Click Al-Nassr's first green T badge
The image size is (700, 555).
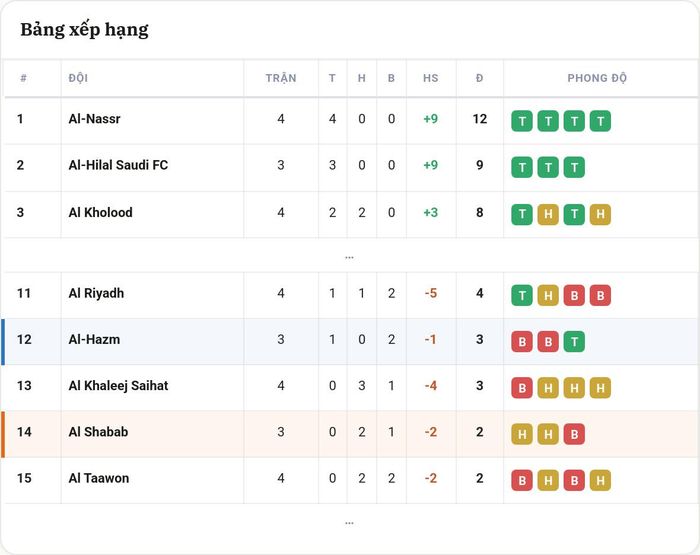[x=522, y=121]
